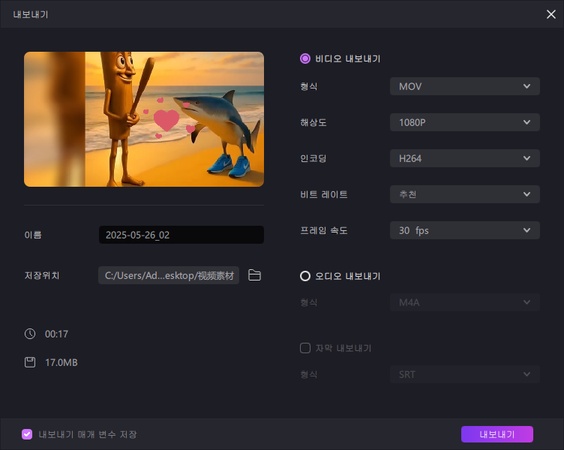
Task: Click the 해상도 label
Action: [313, 123]
